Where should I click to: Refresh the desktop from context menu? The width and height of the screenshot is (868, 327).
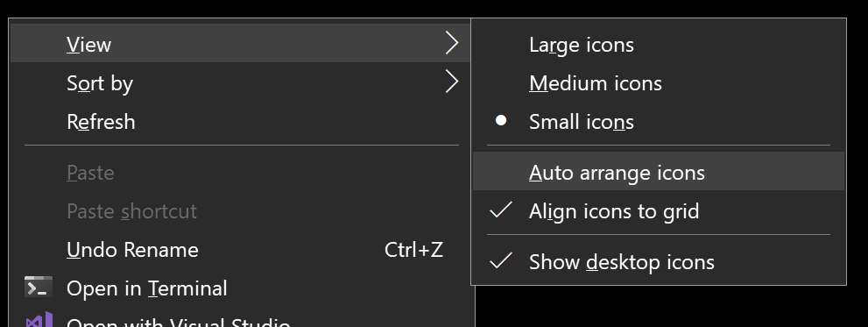[240, 121]
